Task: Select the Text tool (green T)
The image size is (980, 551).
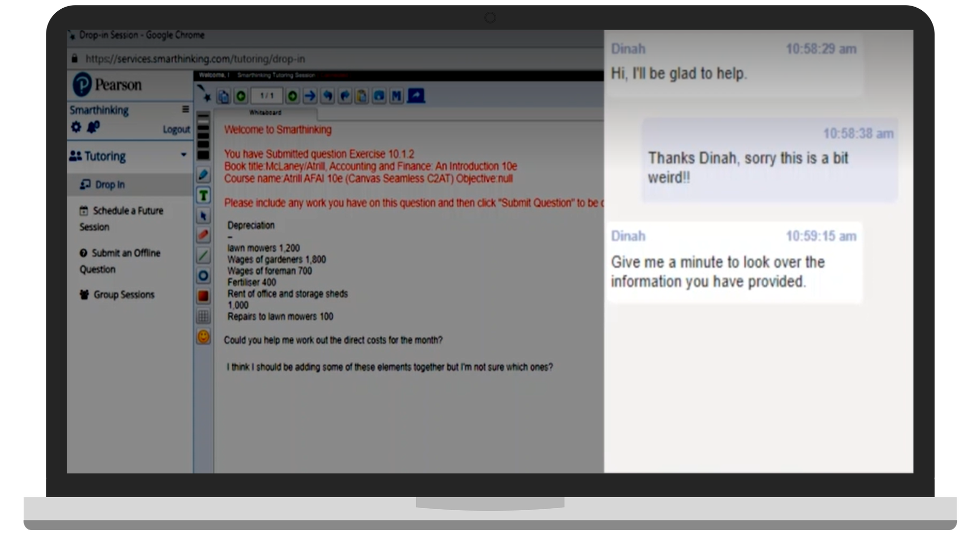Action: [x=203, y=195]
